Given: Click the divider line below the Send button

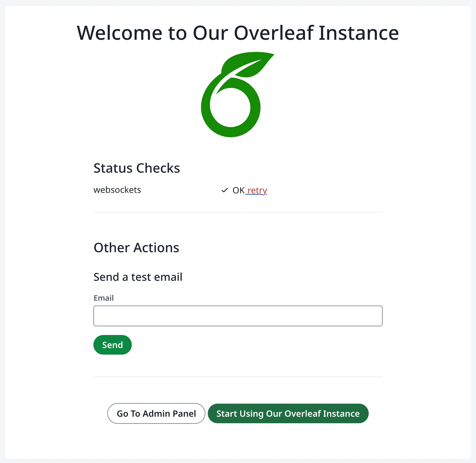Looking at the screenshot, I should pyautogui.click(x=238, y=377).
